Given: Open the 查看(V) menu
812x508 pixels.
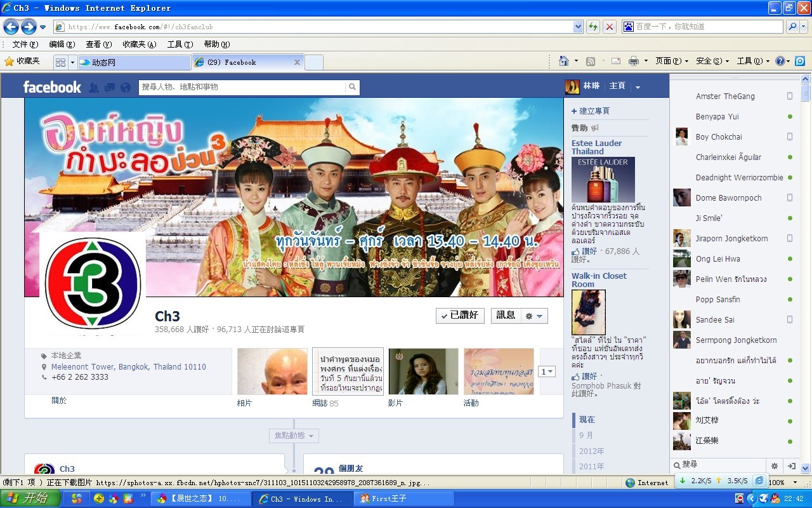Looking at the screenshot, I should [x=99, y=44].
